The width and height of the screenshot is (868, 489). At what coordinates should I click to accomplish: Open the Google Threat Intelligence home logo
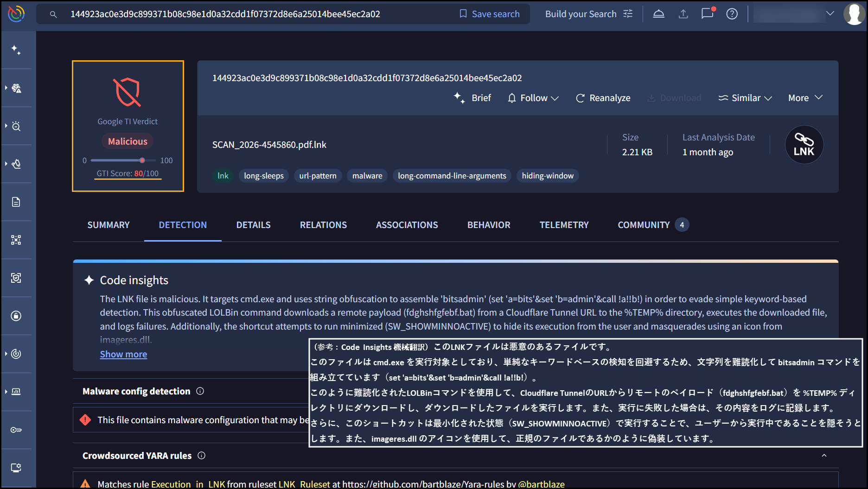16,14
